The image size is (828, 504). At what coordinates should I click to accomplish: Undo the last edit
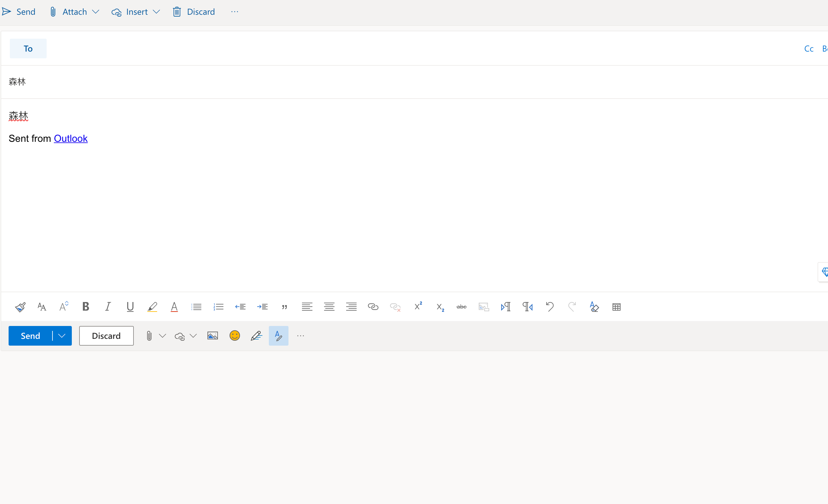point(549,306)
